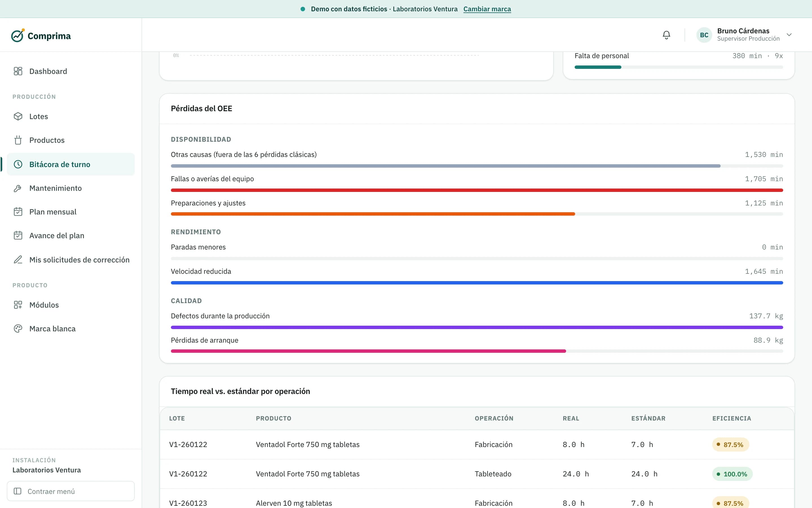Screen dimensions: 812x508
Task: Click the pencil icon for Mis solicitudes
Action: pyautogui.click(x=18, y=260)
